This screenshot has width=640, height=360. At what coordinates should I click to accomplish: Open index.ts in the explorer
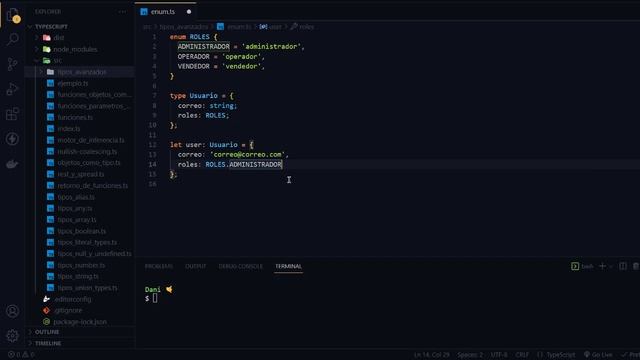(69, 129)
